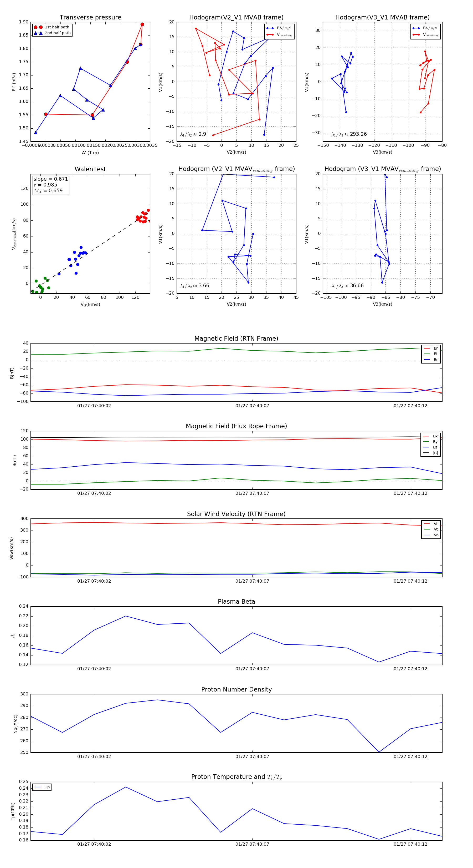Screen dimensions: 473x868
Task: Click the Proton Number Density minimum at 250
Action: tap(379, 752)
